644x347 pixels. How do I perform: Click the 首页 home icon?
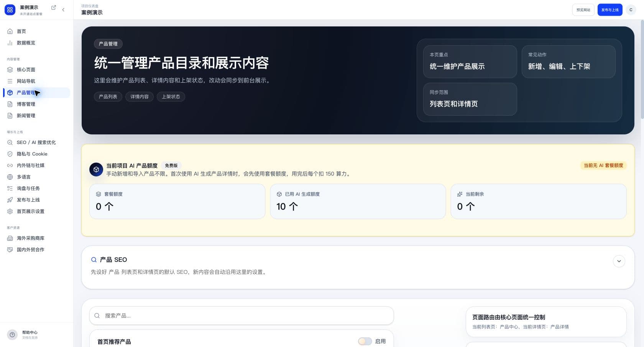coord(10,31)
